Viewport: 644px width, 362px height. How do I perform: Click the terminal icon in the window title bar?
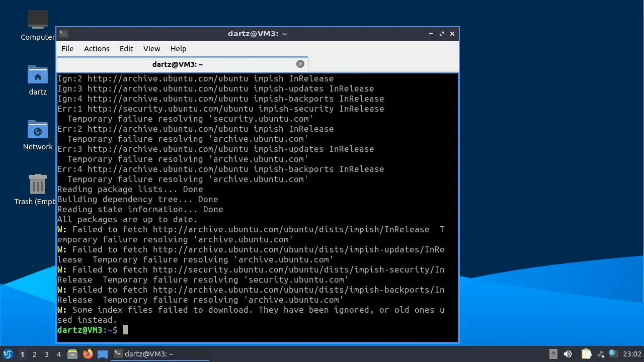[63, 34]
